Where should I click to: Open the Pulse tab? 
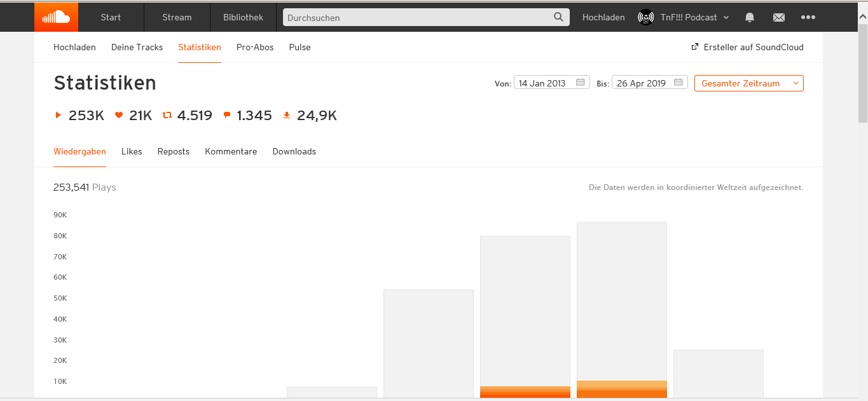pyautogui.click(x=300, y=47)
